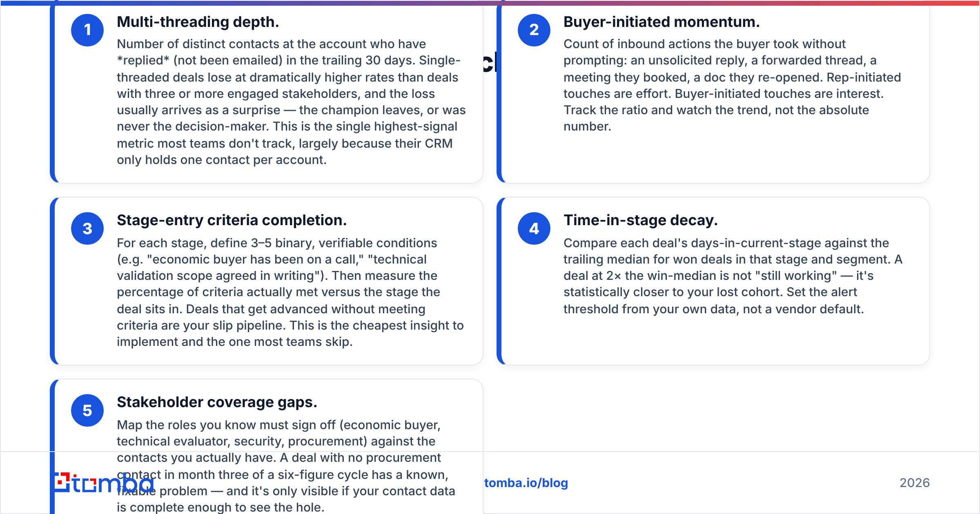The height and width of the screenshot is (514, 980).
Task: Click the gradient progress bar at top
Action: tap(490, 2)
